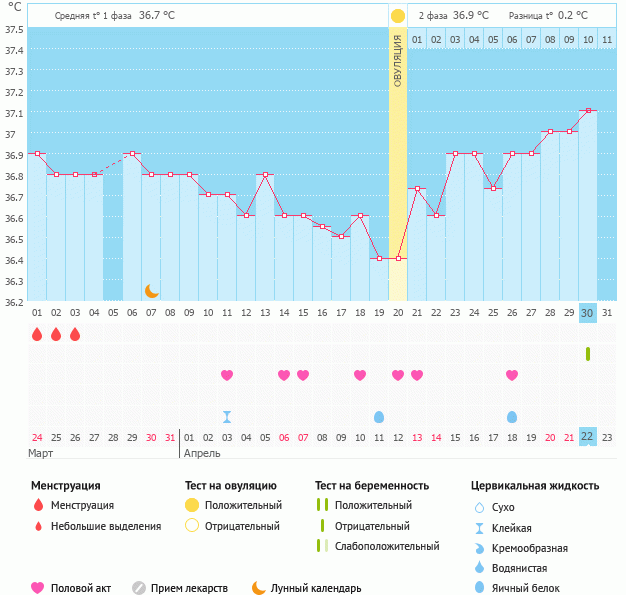
Task: Click the green pregnancy test mark on day 30
Action: click(x=588, y=354)
